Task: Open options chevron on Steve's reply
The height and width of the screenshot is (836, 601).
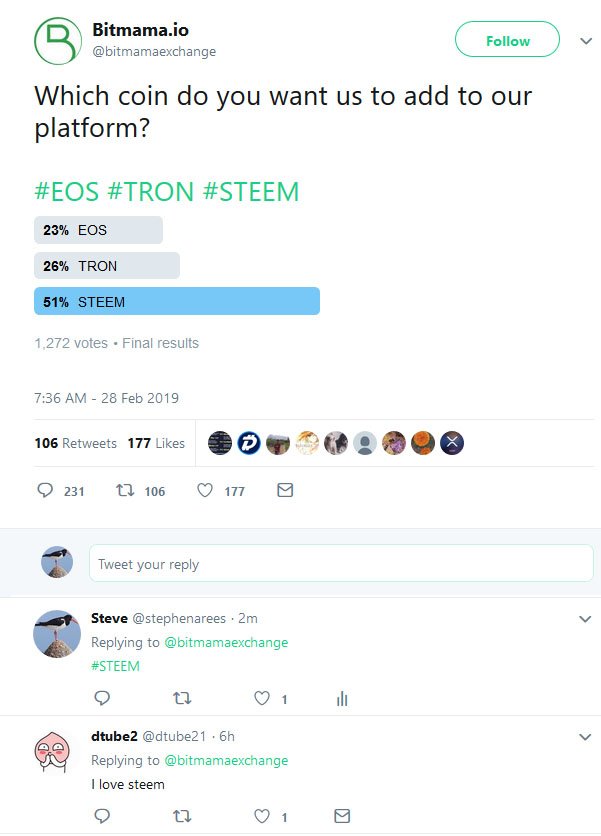Action: click(585, 619)
